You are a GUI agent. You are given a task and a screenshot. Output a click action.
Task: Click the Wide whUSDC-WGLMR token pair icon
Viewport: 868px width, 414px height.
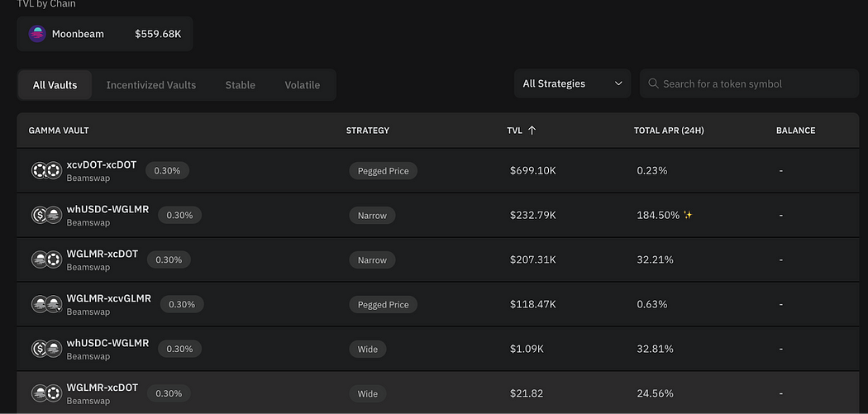pos(46,349)
